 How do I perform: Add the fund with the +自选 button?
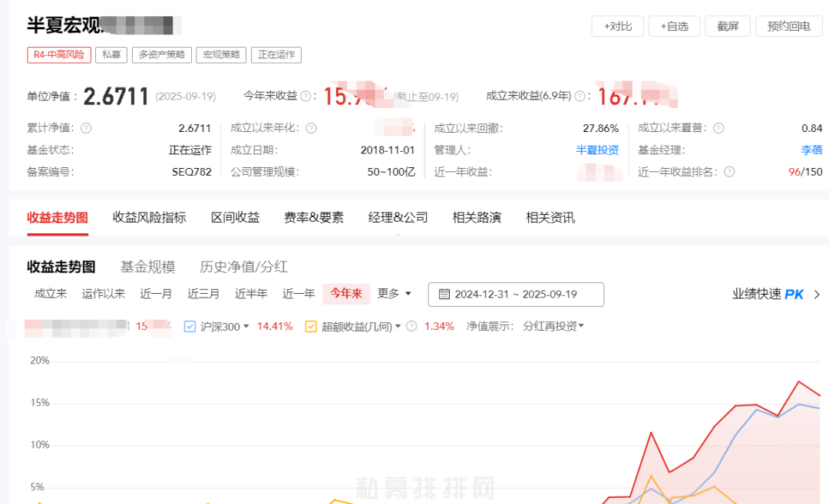tap(675, 26)
